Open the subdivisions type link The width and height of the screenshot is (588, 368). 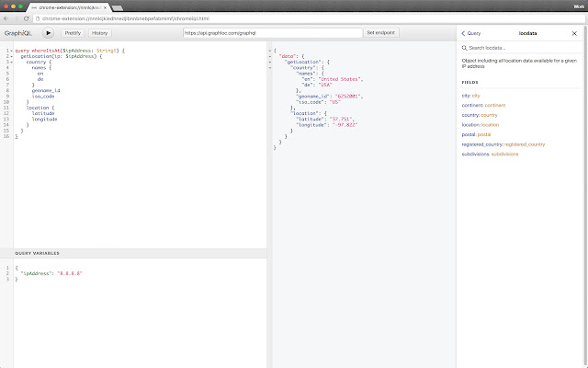tap(505, 154)
